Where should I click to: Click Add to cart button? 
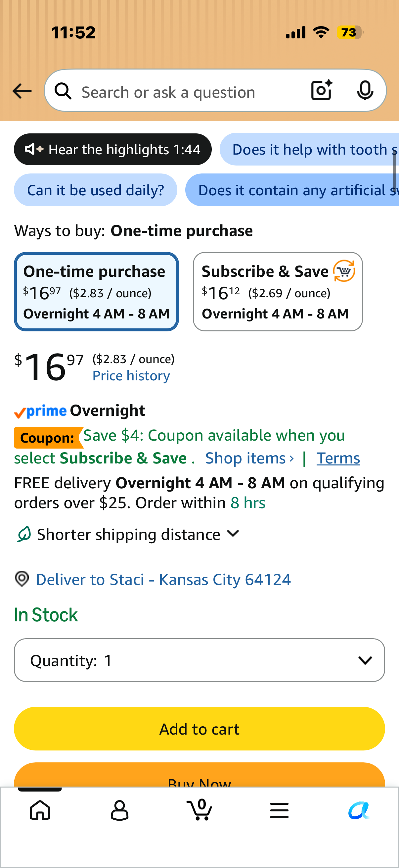(199, 729)
